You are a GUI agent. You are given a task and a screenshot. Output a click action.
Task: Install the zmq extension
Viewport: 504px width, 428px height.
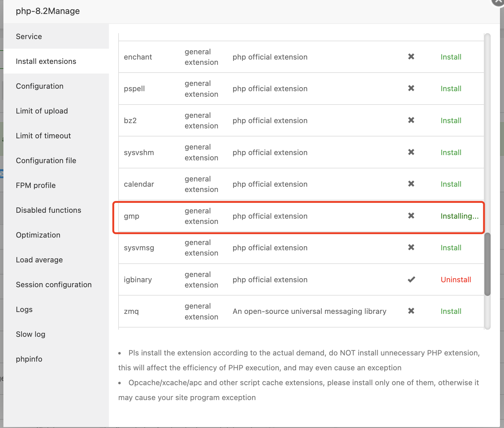tap(451, 311)
